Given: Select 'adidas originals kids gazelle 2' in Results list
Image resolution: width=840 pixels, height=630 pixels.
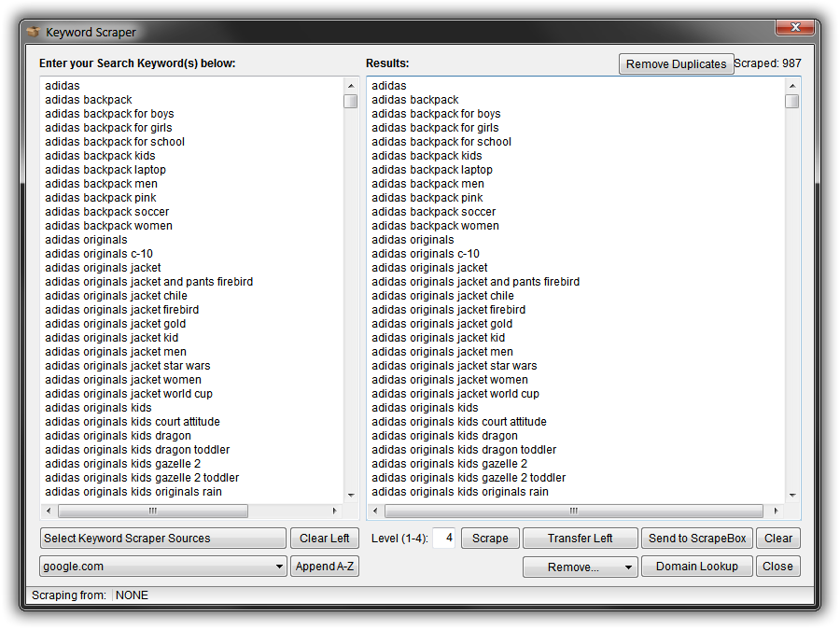Looking at the screenshot, I should coord(450,464).
